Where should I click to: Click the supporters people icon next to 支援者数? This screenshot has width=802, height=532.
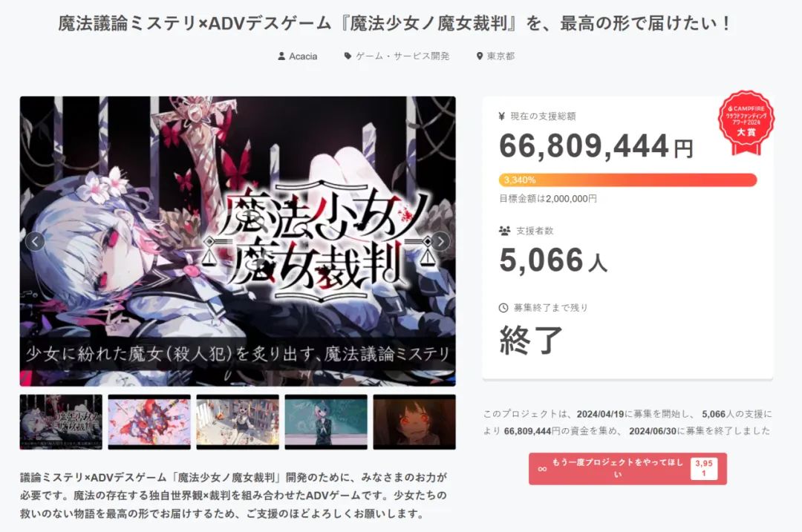[x=504, y=231]
